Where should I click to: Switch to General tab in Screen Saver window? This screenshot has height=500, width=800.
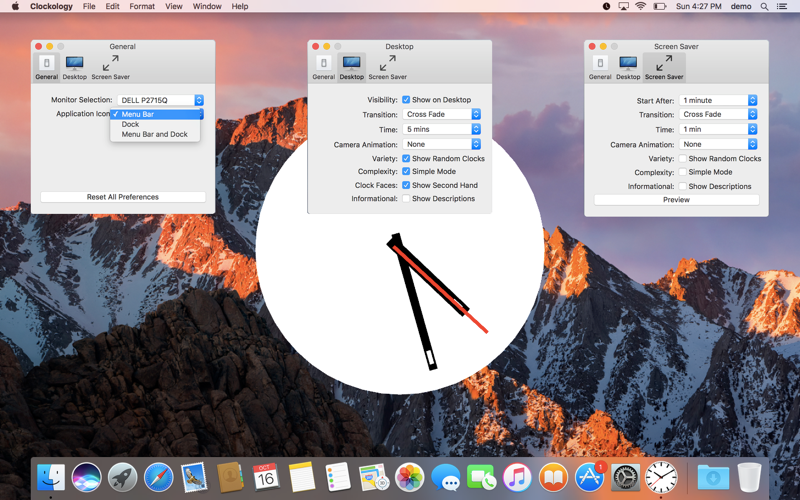tap(600, 67)
